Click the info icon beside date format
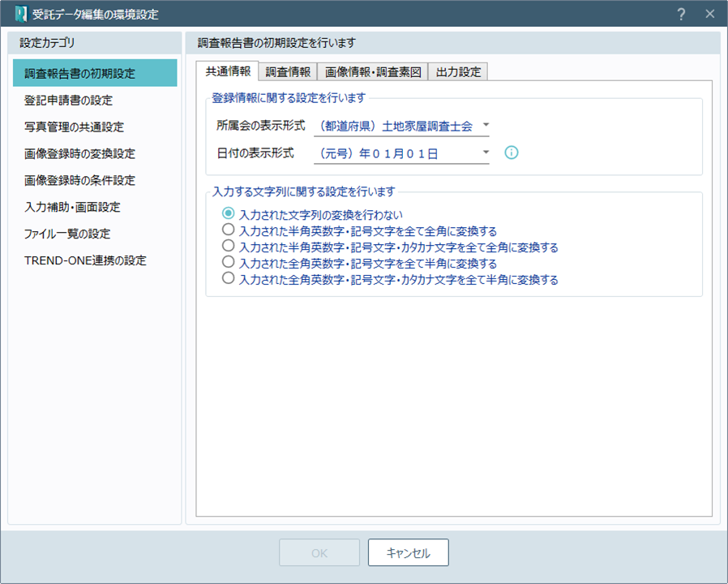Image resolution: width=728 pixels, height=584 pixels. tap(512, 152)
